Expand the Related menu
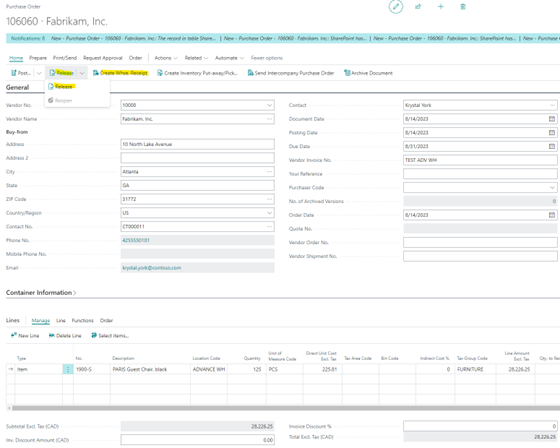 point(196,58)
